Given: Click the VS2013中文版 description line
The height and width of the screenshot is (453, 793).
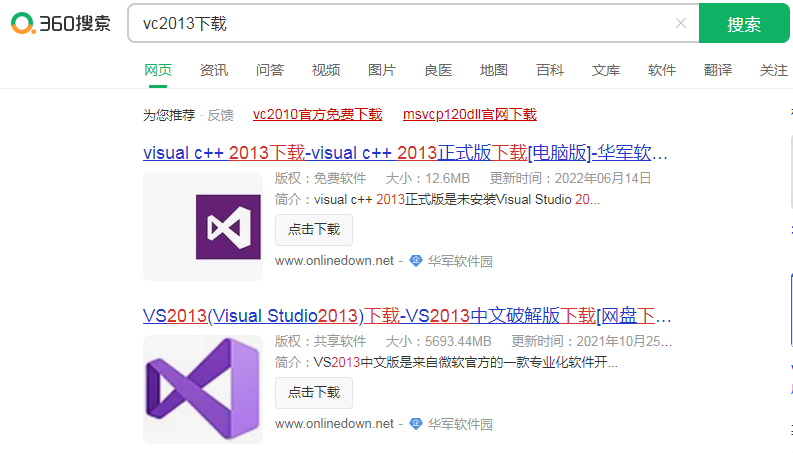Looking at the screenshot, I should [447, 363].
